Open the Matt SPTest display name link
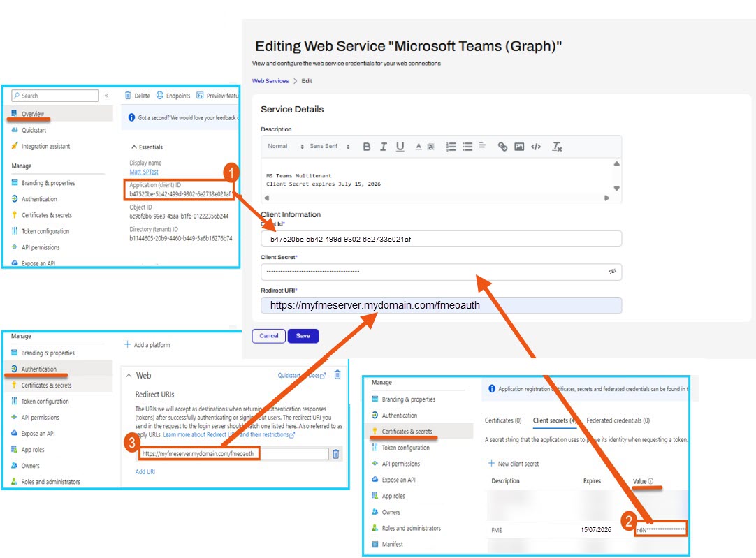The width and height of the screenshot is (756, 558). 144,172
